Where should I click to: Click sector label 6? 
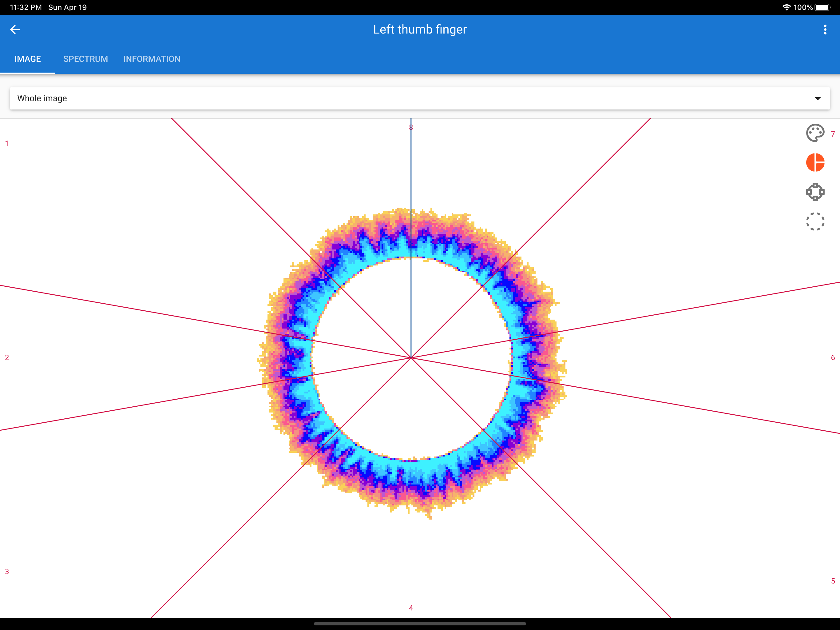833,357
